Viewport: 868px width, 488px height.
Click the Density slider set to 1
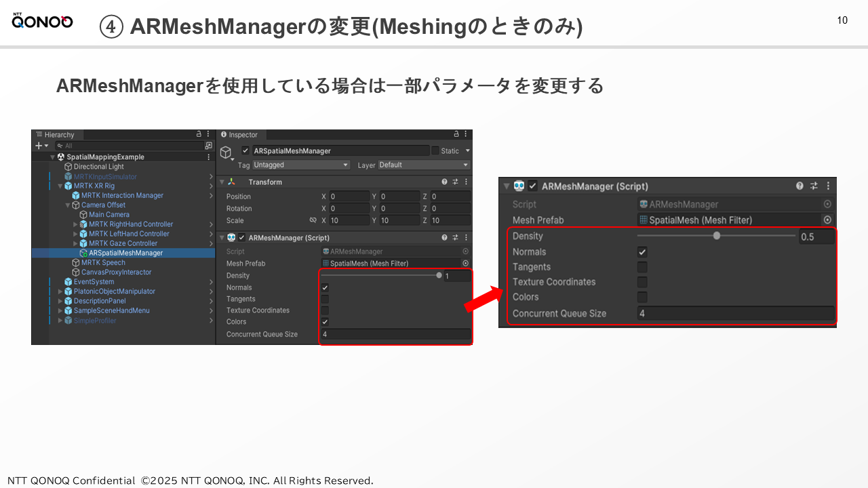tap(382, 276)
